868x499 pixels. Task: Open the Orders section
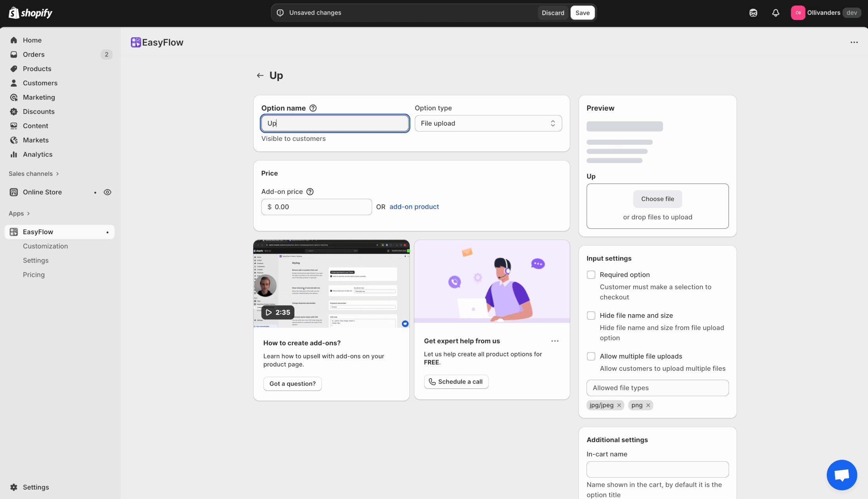tap(33, 54)
